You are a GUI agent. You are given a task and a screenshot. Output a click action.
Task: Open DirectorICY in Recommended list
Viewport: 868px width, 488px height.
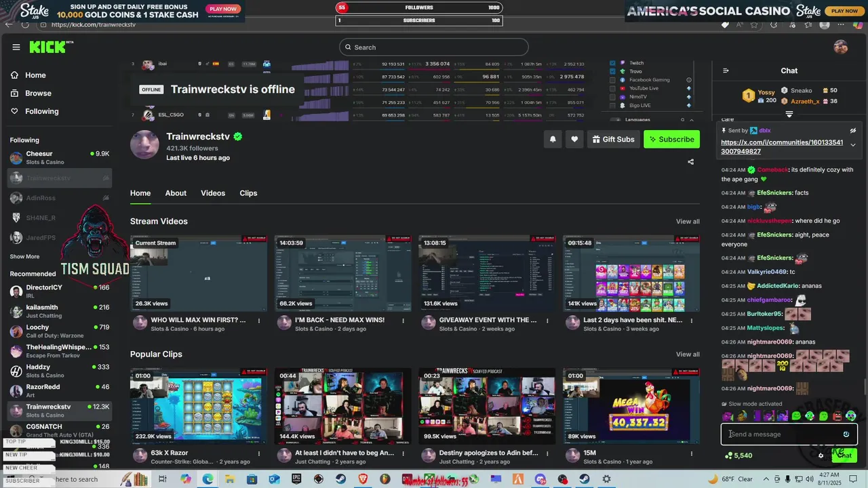point(60,291)
